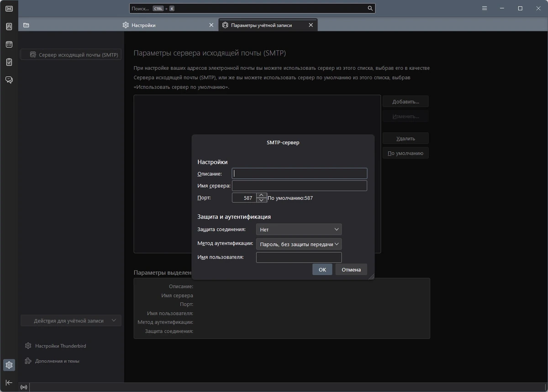Click Отмена to cancel the dialog
The width and height of the screenshot is (548, 392).
tap(351, 269)
